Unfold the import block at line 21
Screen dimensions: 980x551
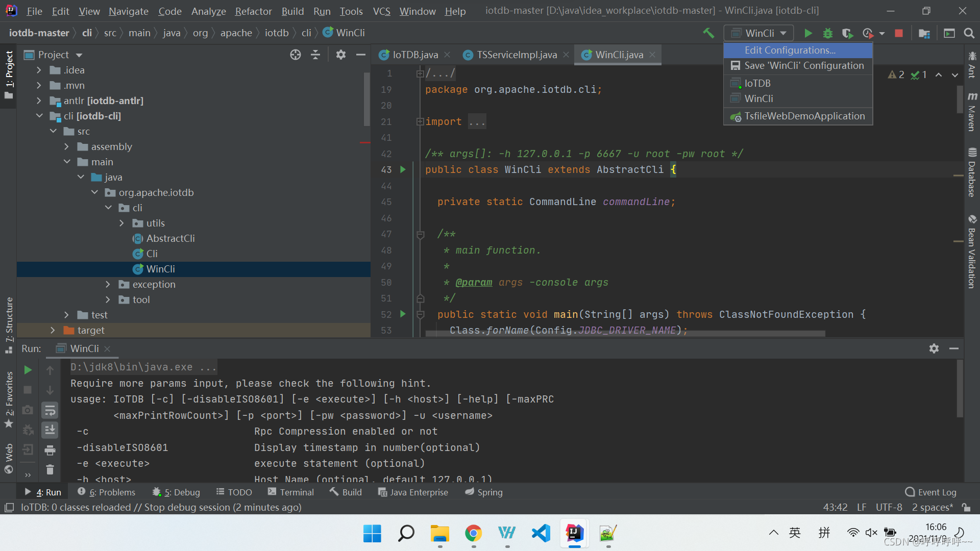point(420,121)
